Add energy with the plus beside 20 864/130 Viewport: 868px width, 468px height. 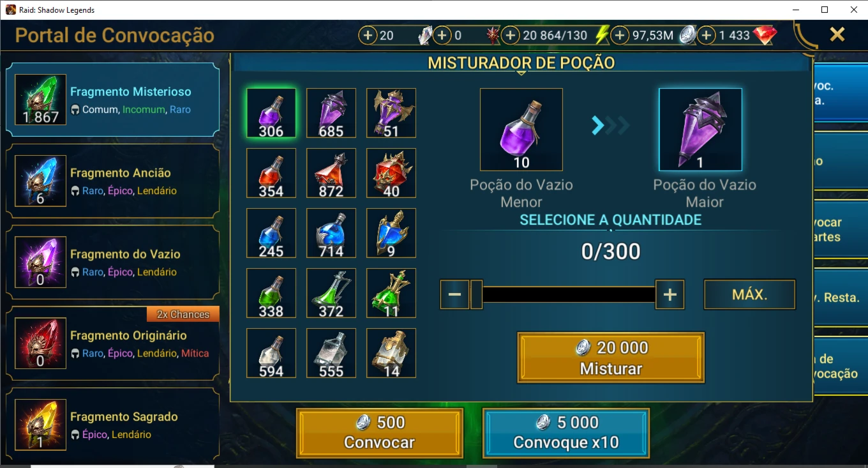tap(510, 36)
